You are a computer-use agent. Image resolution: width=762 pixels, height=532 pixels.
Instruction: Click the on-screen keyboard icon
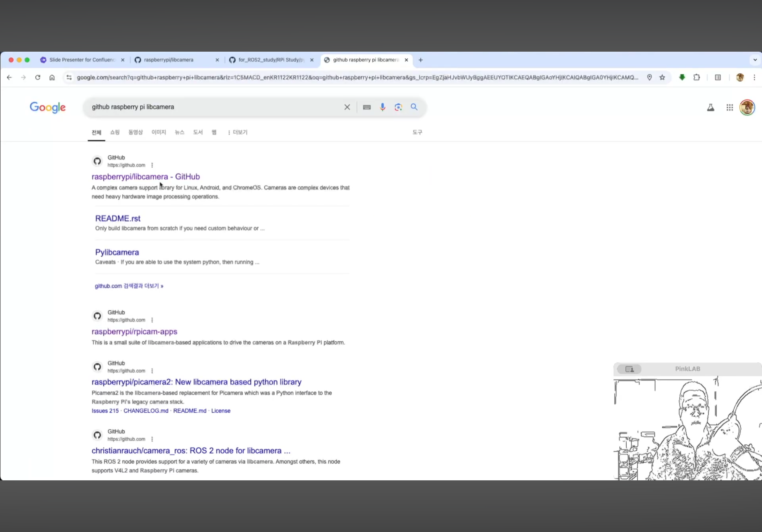pyautogui.click(x=367, y=107)
